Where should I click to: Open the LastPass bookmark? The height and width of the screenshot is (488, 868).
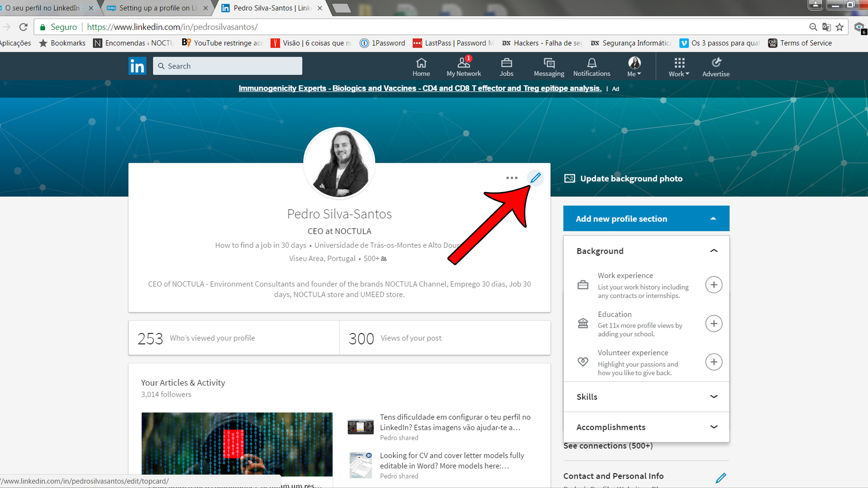(x=453, y=43)
